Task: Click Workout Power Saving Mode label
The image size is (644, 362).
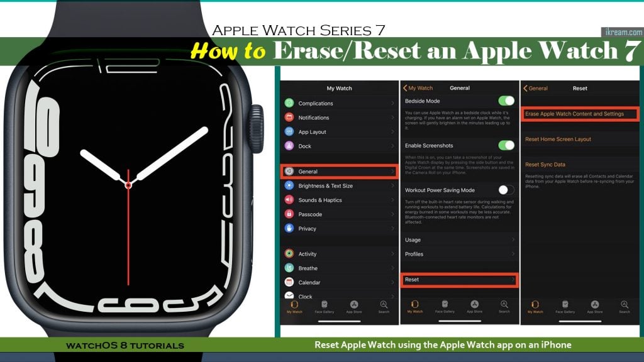Action: point(440,190)
